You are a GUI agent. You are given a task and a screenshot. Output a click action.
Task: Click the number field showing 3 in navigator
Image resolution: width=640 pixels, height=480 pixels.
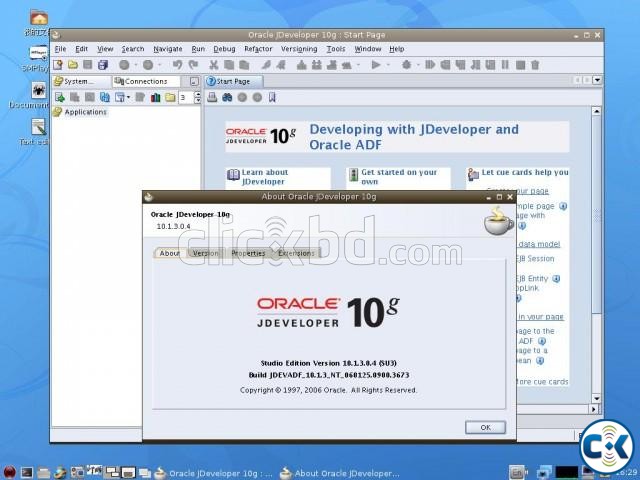pyautogui.click(x=186, y=97)
